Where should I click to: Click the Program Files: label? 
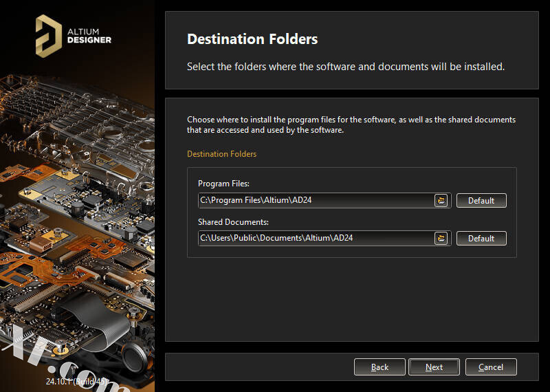click(223, 184)
